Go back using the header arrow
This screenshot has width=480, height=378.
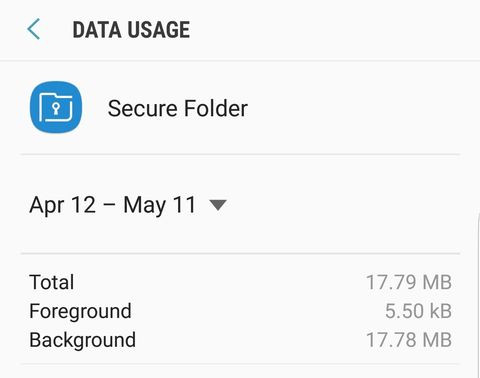(34, 29)
